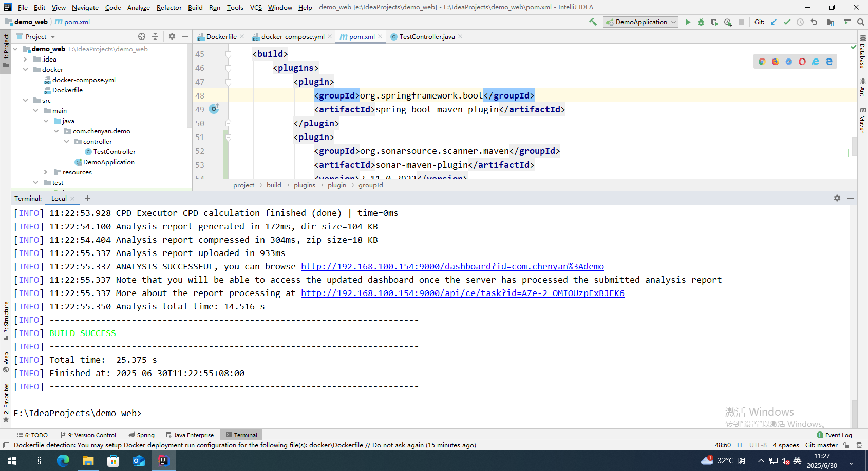Open Search Everywhere magnifier icon
868x471 pixels.
click(861, 22)
